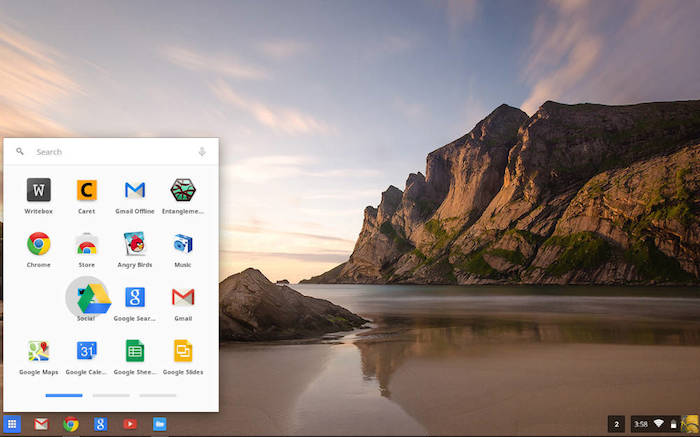Open Gmail Offline from launcher

click(x=135, y=190)
